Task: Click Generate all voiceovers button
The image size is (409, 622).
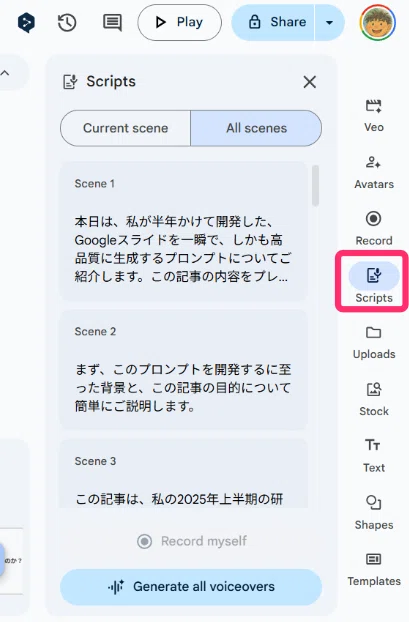Action: pos(191,587)
